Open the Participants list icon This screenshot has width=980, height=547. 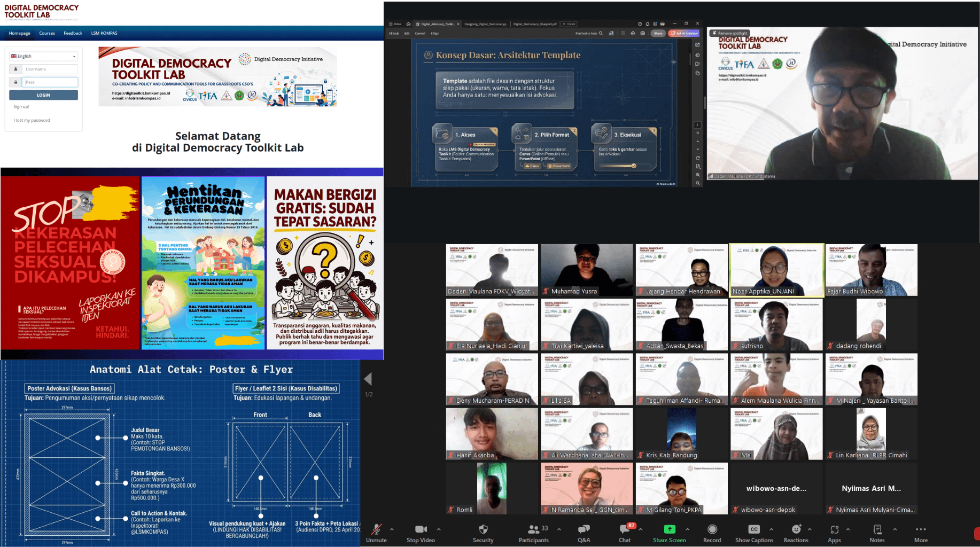[x=533, y=529]
